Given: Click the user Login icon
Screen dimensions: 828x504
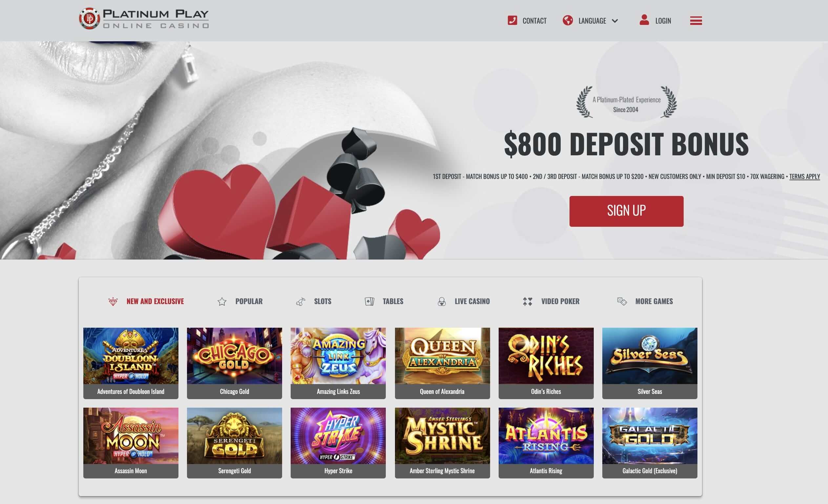Looking at the screenshot, I should 644,20.
